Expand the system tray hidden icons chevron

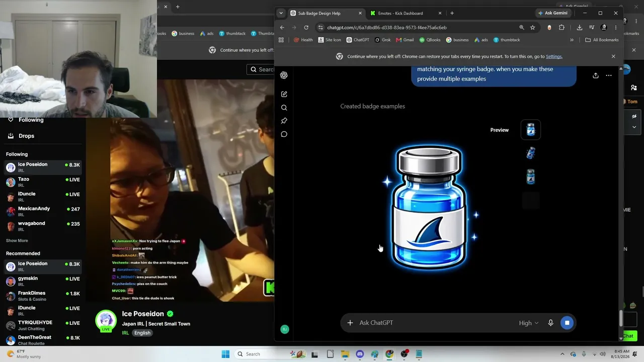562,354
